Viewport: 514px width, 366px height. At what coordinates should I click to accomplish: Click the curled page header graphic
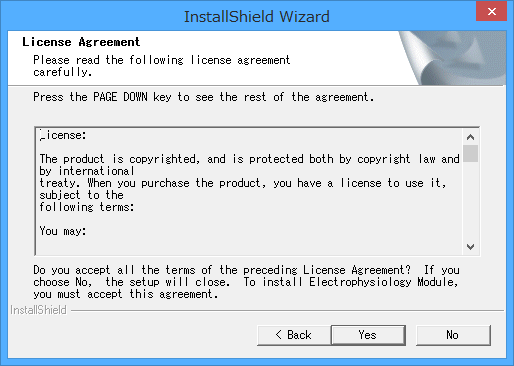(x=452, y=58)
